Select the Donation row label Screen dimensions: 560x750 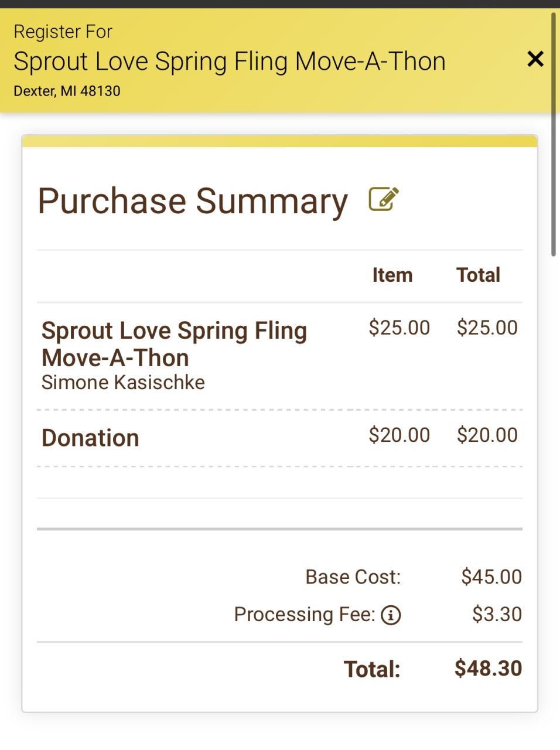[x=90, y=438]
